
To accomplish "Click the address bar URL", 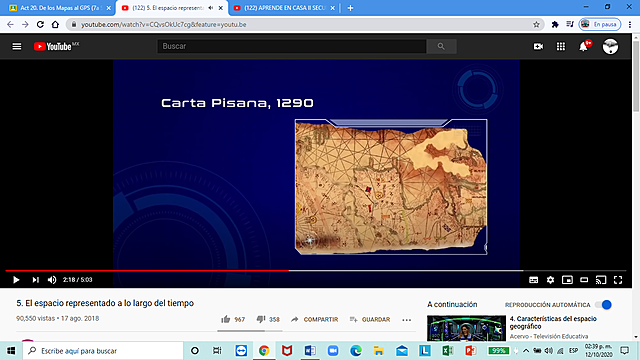I will [x=164, y=24].
